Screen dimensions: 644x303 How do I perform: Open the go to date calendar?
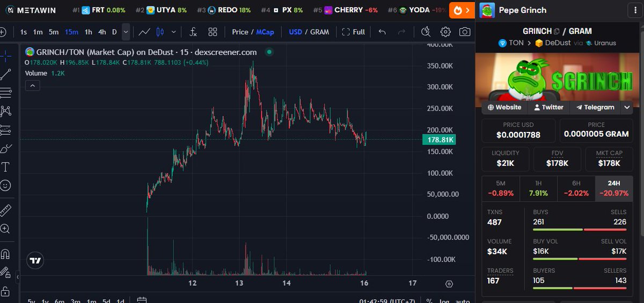pyautogui.click(x=142, y=300)
